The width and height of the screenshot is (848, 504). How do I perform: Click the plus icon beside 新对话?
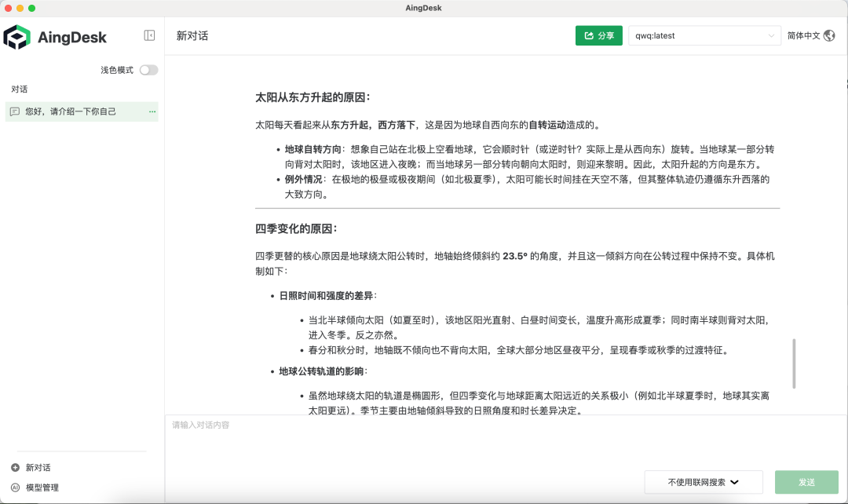click(x=15, y=467)
